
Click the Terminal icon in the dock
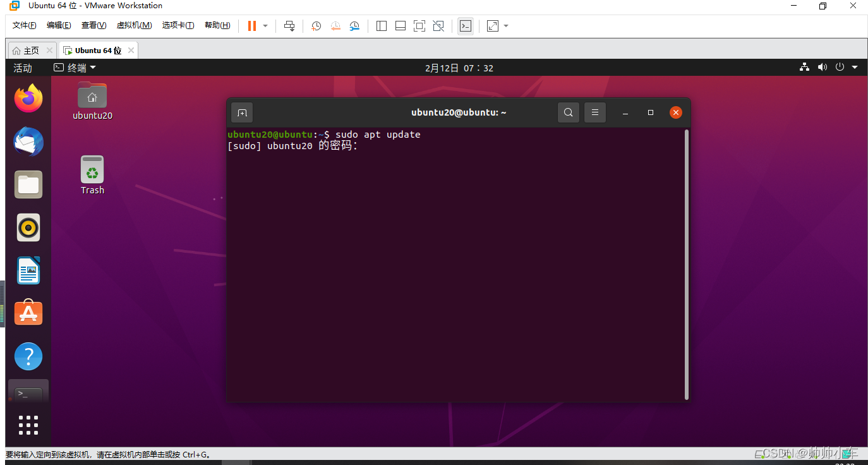coord(28,392)
